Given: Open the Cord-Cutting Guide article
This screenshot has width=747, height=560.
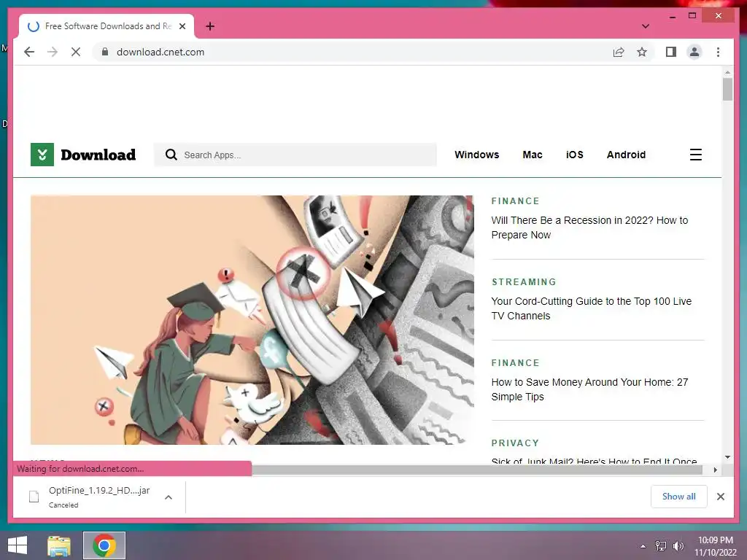Looking at the screenshot, I should tap(591, 308).
